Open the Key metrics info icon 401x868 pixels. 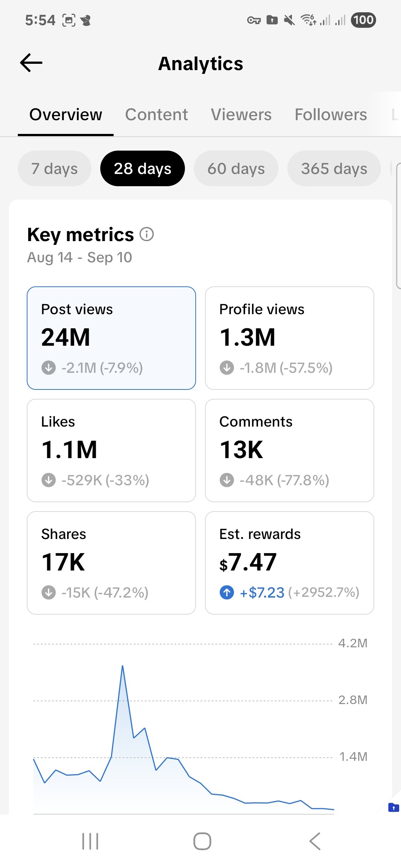(147, 234)
